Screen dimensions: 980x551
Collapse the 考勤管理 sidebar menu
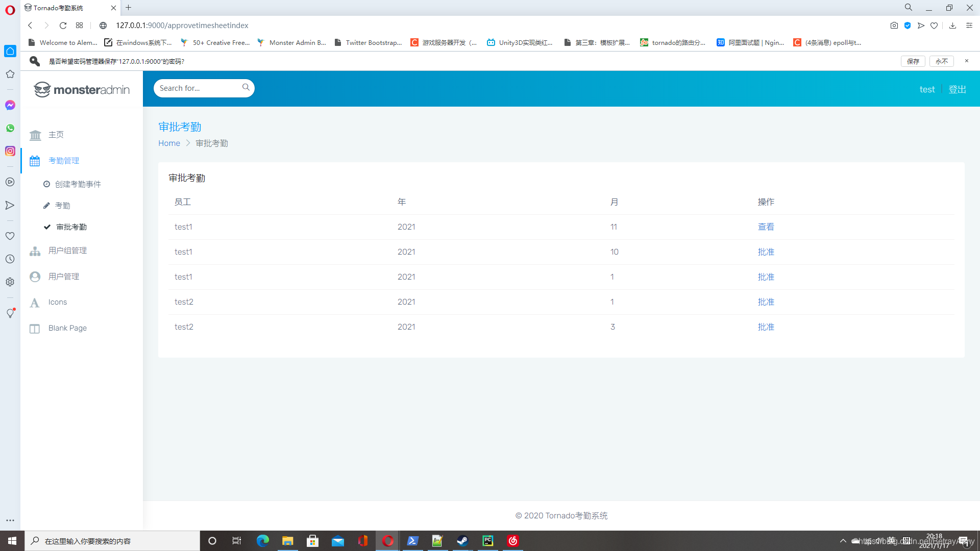tap(64, 161)
